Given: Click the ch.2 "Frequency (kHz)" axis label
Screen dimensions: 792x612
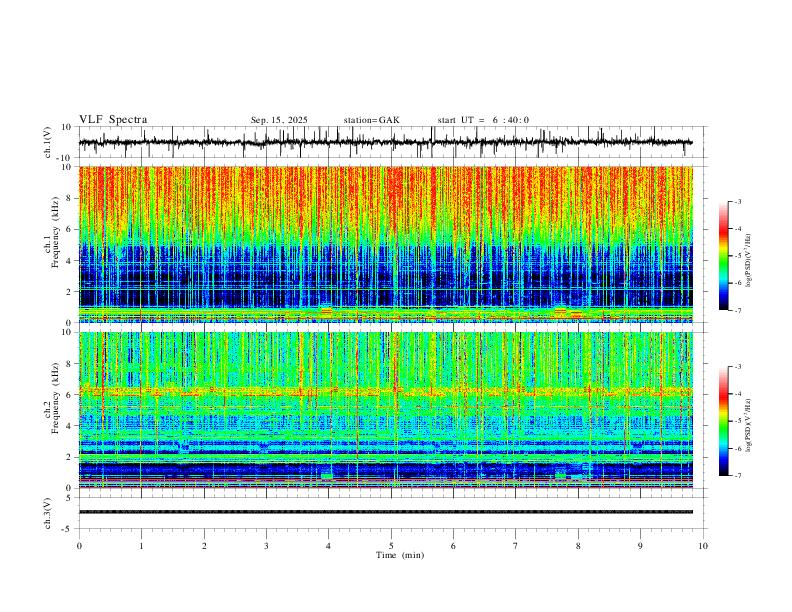Looking at the screenshot, I should point(56,398).
